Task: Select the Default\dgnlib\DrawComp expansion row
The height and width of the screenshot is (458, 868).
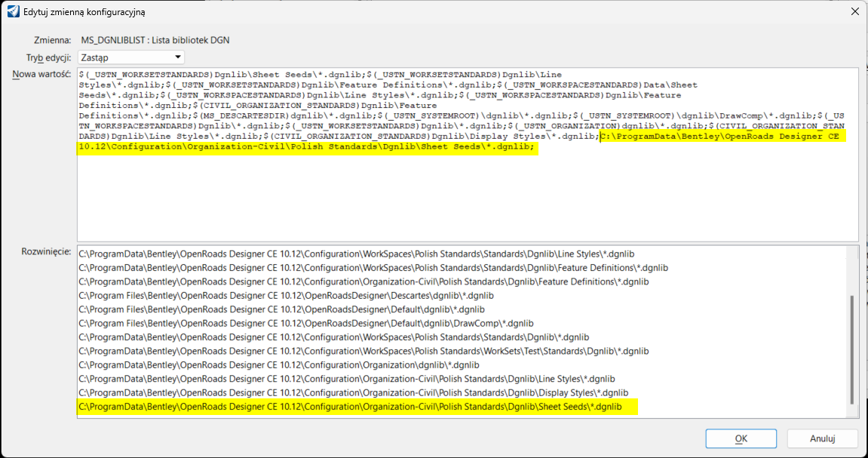Action: [305, 324]
